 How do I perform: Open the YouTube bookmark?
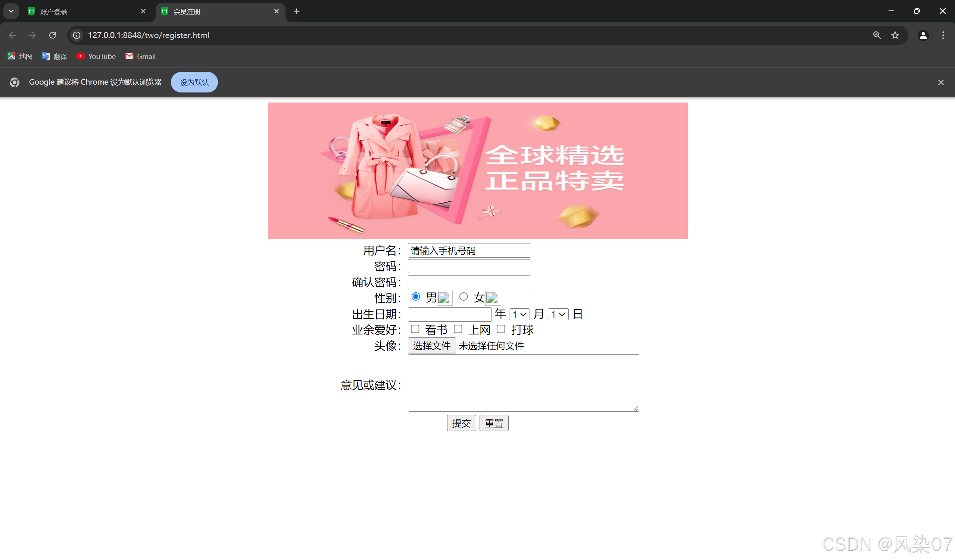coord(96,56)
